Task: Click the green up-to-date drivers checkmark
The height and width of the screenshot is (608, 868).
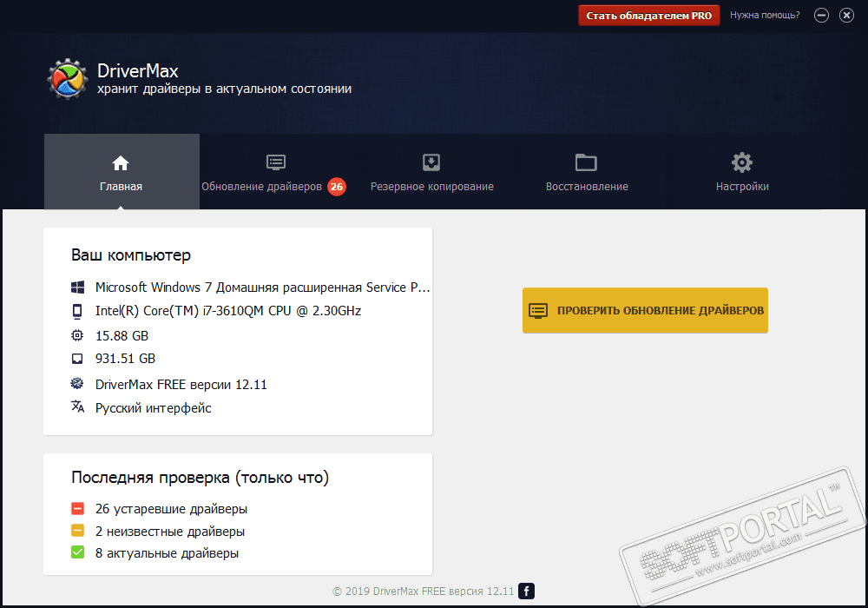Action: point(77,552)
